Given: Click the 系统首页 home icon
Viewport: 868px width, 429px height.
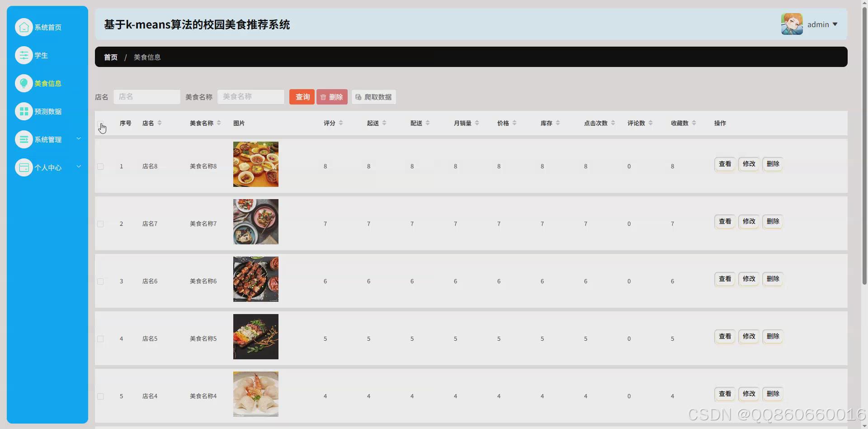Looking at the screenshot, I should [24, 27].
